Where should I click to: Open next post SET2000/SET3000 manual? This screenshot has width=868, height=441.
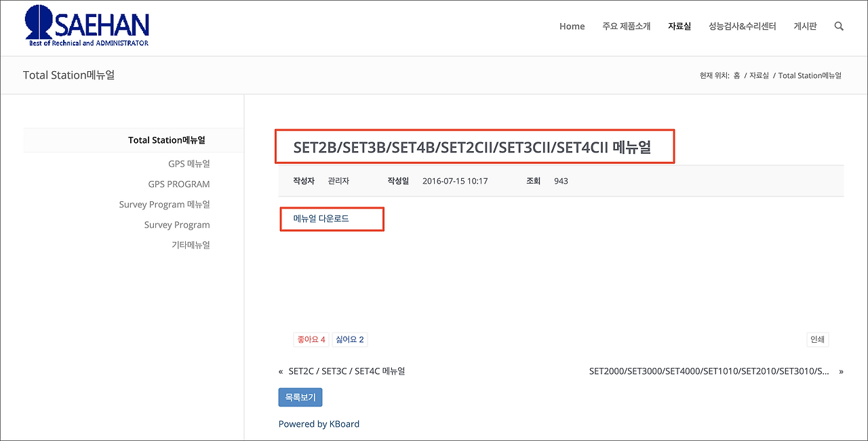pyautogui.click(x=709, y=371)
